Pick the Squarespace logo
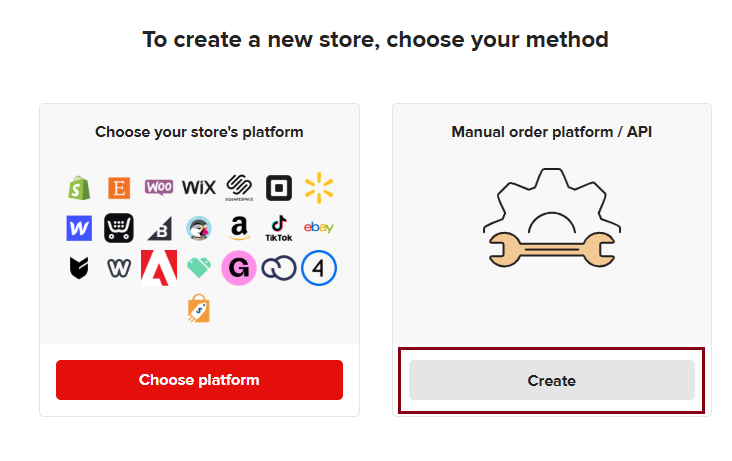This screenshot has width=732, height=461. click(239, 188)
